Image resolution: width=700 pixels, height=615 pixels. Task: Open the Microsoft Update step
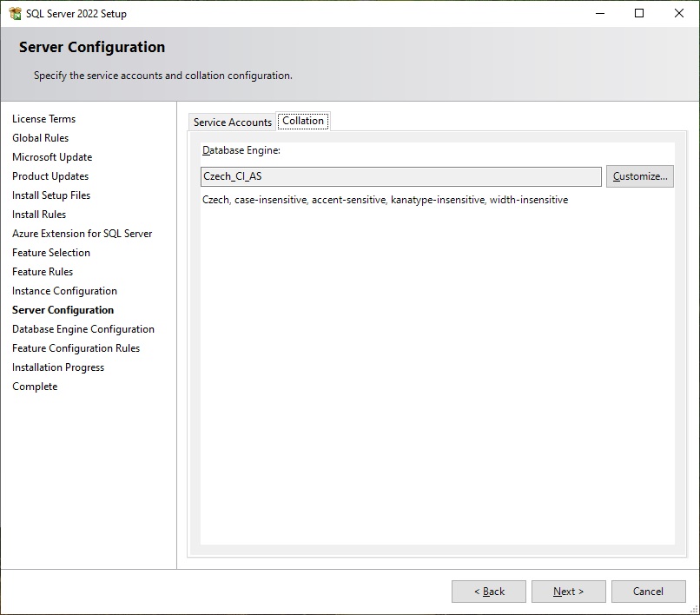click(x=52, y=157)
